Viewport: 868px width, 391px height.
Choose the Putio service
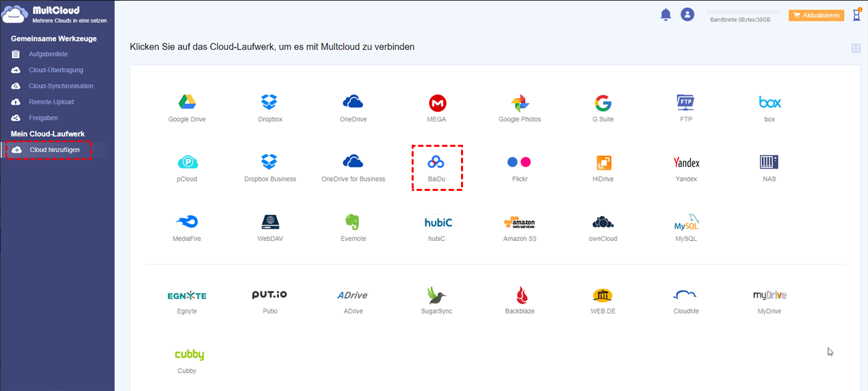[x=270, y=295]
